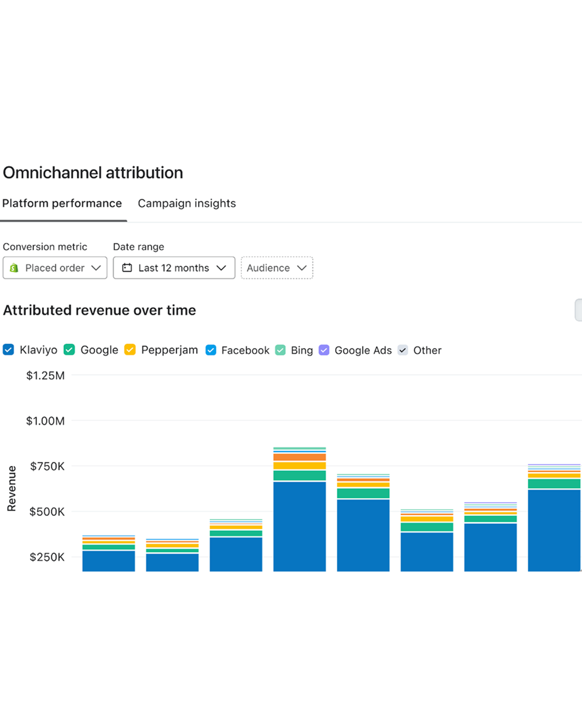Switch to the Campaign insights tab
This screenshot has height=728, width=582.
(187, 203)
